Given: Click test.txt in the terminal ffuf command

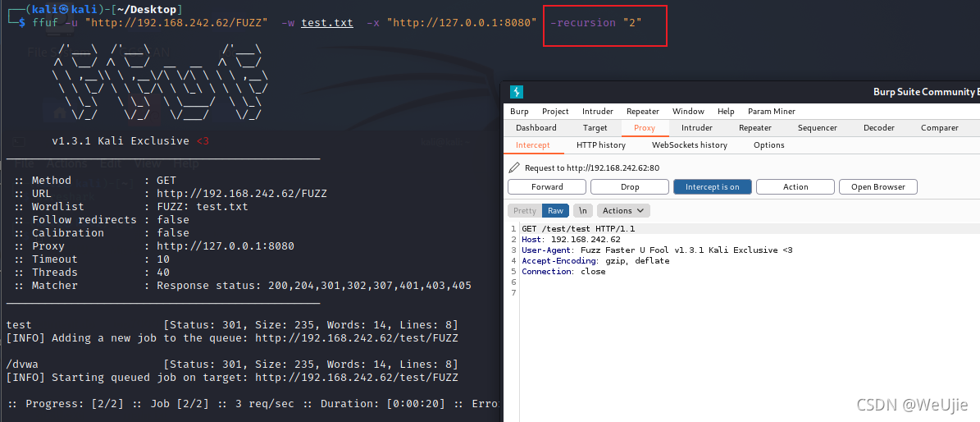Looking at the screenshot, I should 327,22.
